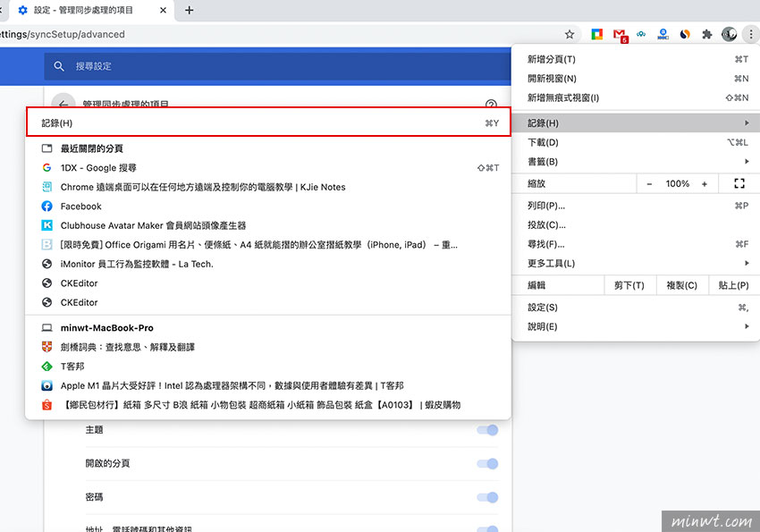The image size is (760, 532).
Task: Click 剪下(T) edit button
Action: click(x=629, y=285)
